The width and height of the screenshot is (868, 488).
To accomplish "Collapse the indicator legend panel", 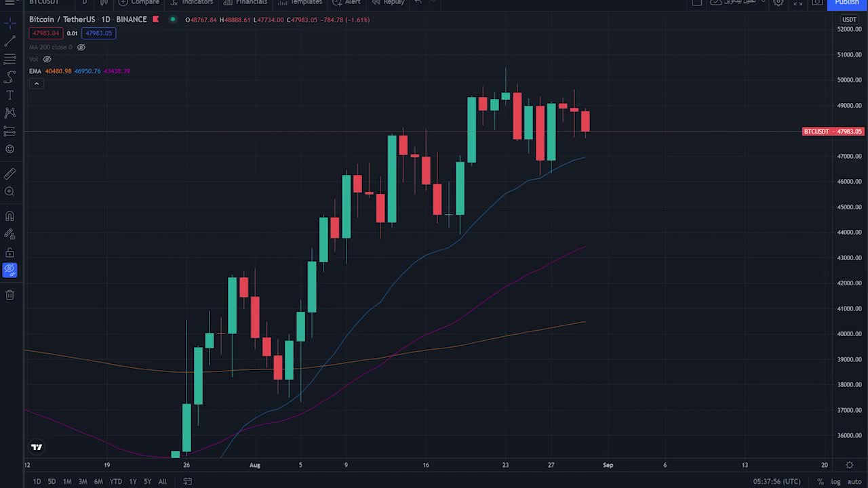I will (36, 83).
